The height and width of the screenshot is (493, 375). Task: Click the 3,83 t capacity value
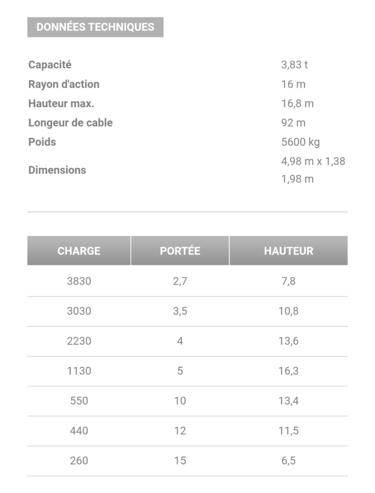click(294, 65)
